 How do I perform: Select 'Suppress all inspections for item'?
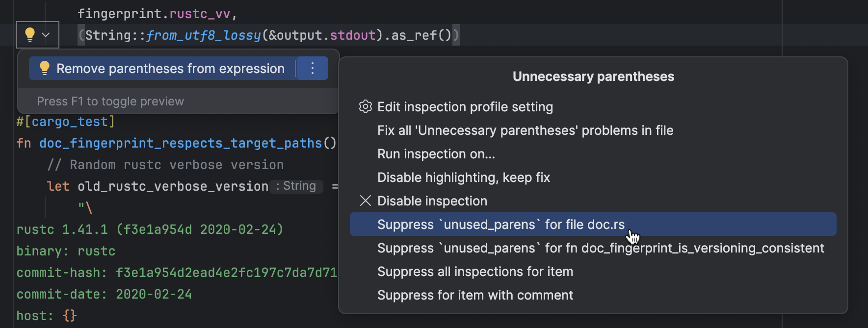(474, 272)
